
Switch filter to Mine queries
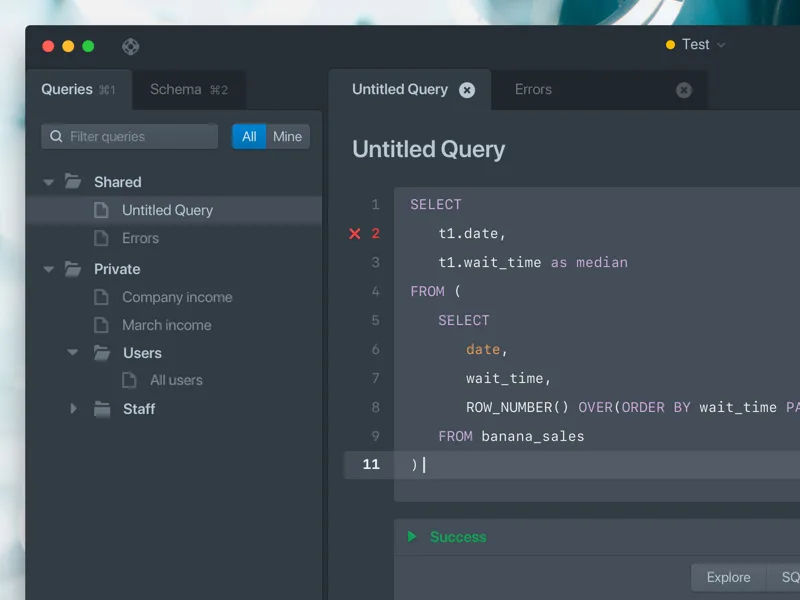[x=288, y=136]
